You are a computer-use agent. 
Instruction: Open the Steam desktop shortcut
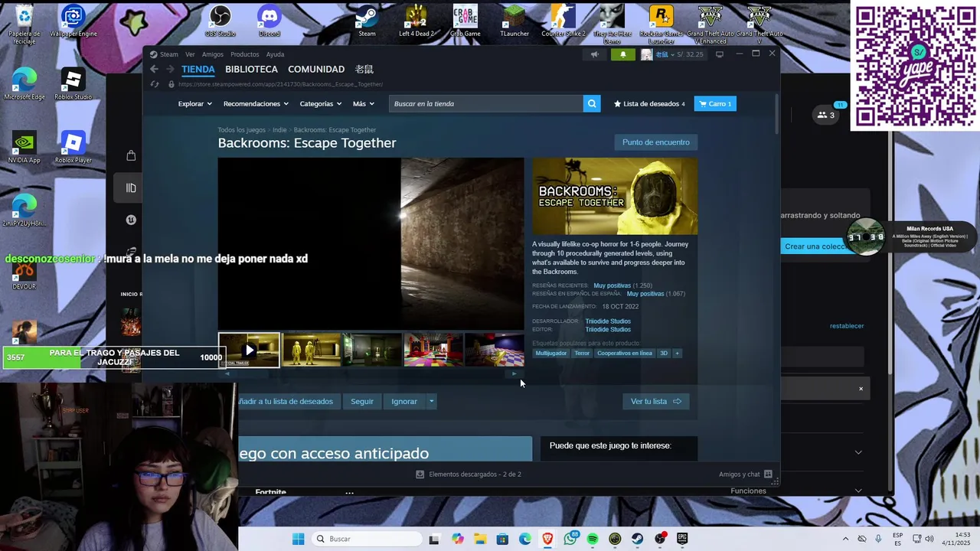[x=367, y=21]
